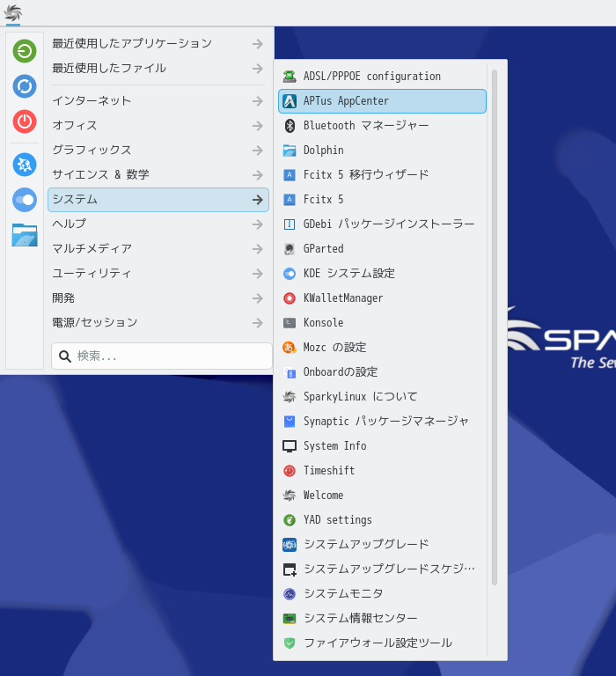Expand 最近使用したアプリケーション submenu arrow

pos(257,43)
